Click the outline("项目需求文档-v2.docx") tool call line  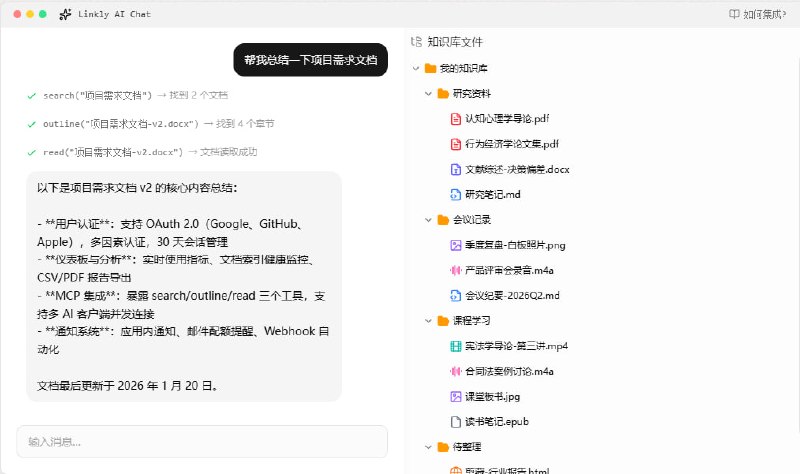click(x=159, y=123)
